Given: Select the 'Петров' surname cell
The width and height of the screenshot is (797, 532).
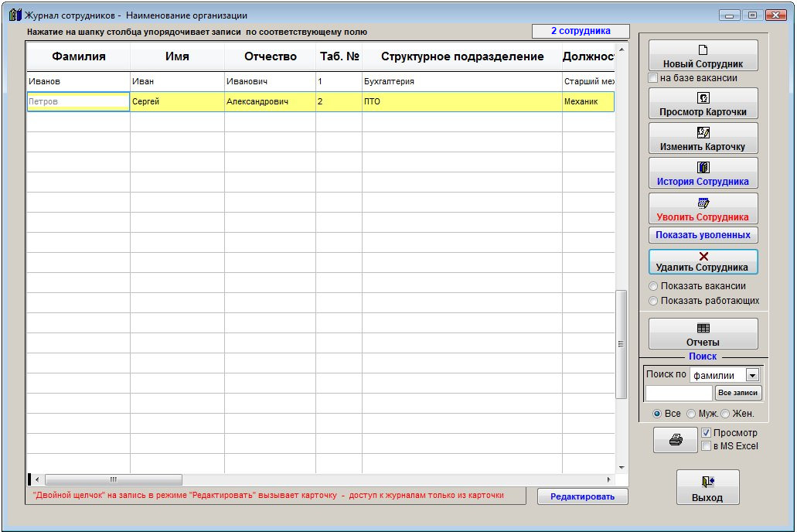Looking at the screenshot, I should tap(79, 102).
